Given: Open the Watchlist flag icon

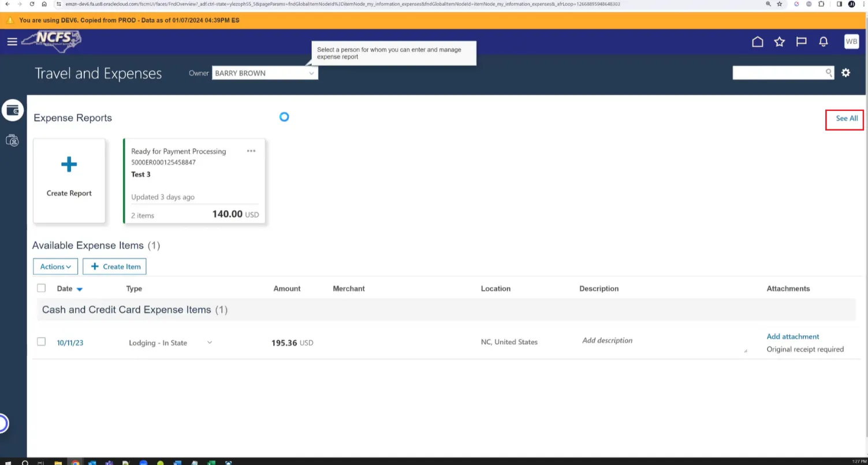Looking at the screenshot, I should tap(801, 42).
